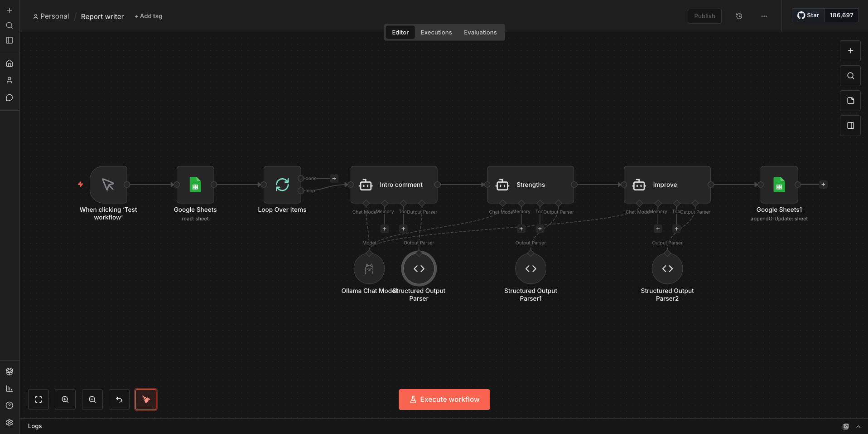This screenshot has width=868, height=434.
Task: Open the three-dot more options menu
Action: click(764, 16)
